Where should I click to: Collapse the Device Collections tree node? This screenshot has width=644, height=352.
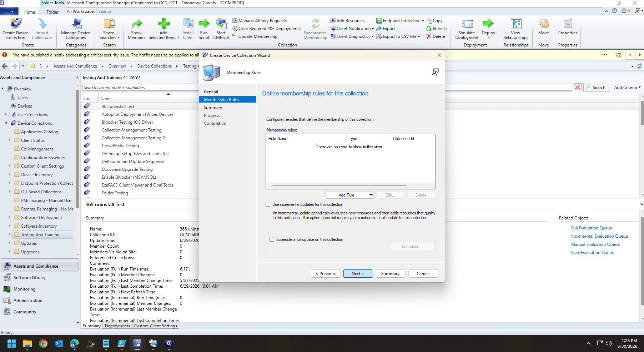point(6,123)
